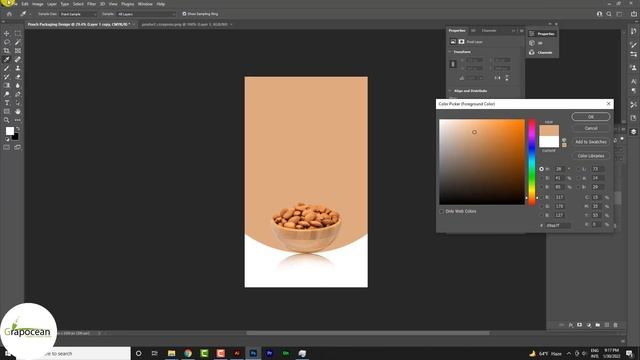Viewport: 640px width, 360px height.
Task: Select the Pen tool
Action: (x=18, y=94)
